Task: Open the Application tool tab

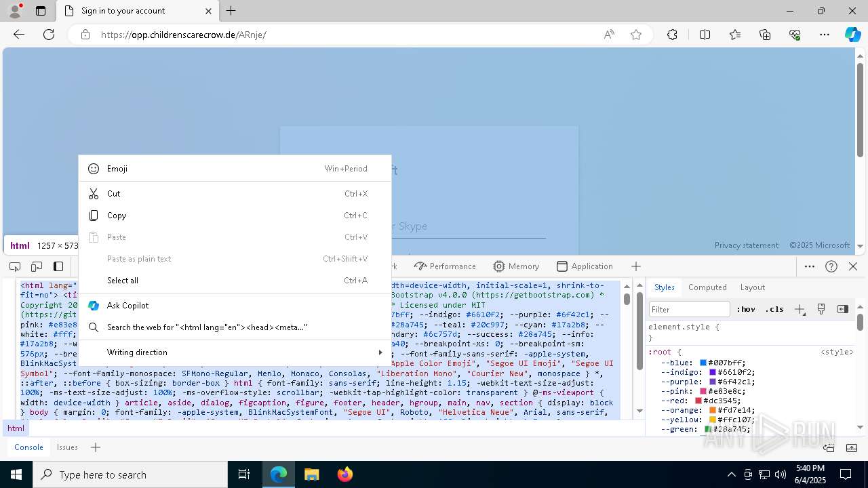Action: tap(585, 266)
